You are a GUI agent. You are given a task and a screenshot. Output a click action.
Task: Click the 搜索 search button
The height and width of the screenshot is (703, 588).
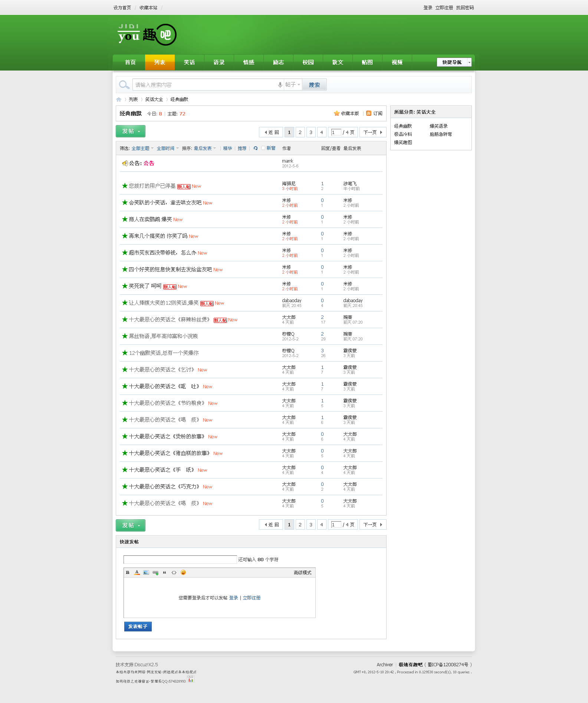314,85
